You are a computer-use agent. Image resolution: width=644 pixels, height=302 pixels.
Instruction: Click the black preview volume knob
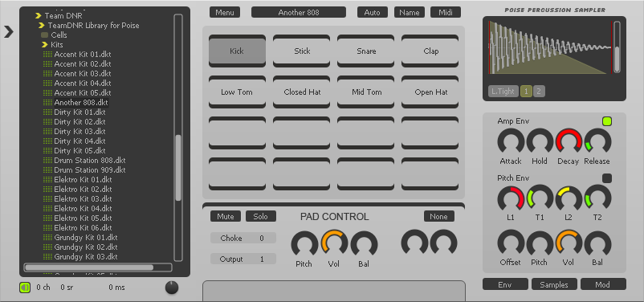coord(172,288)
